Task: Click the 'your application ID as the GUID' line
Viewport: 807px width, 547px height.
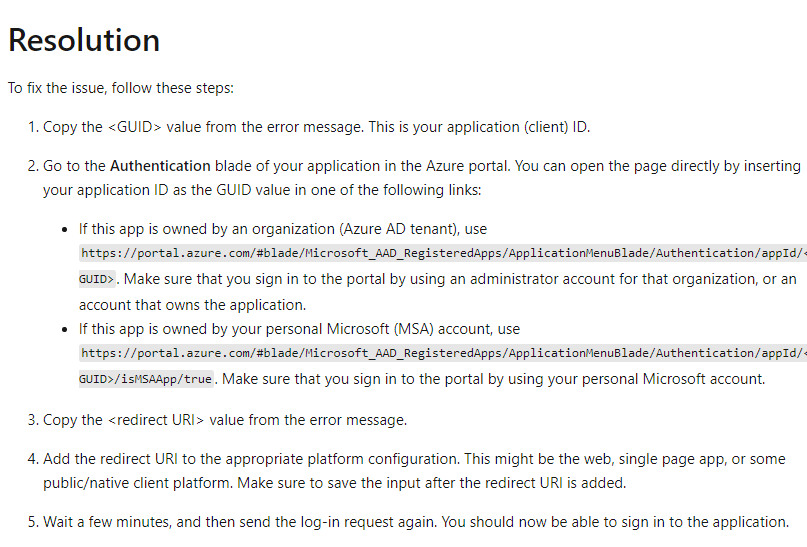Action: click(262, 190)
